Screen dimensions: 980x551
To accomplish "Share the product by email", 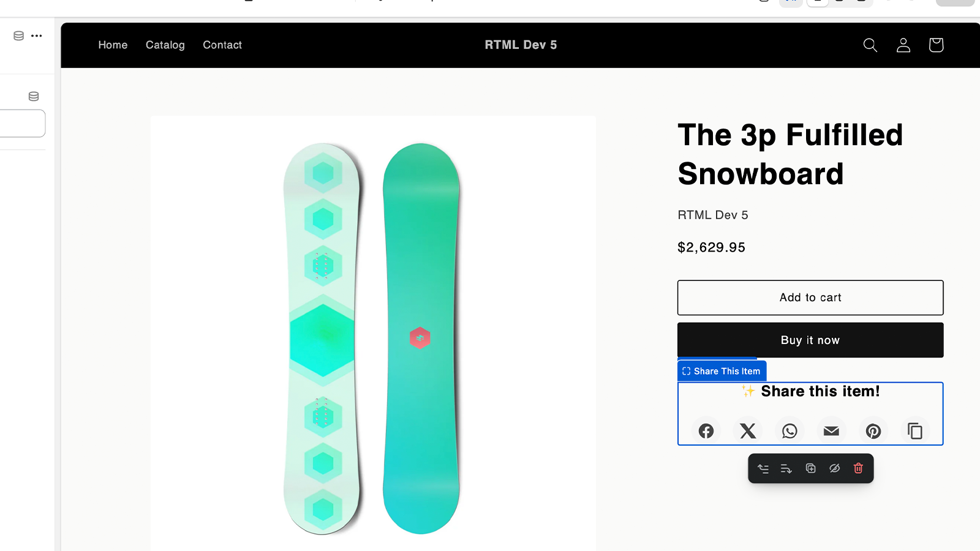I will point(831,431).
